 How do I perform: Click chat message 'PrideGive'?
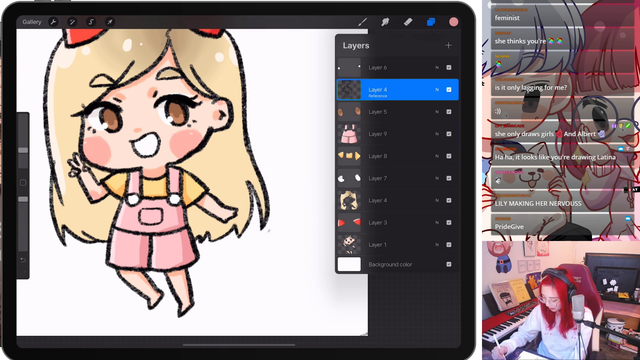[x=509, y=227]
